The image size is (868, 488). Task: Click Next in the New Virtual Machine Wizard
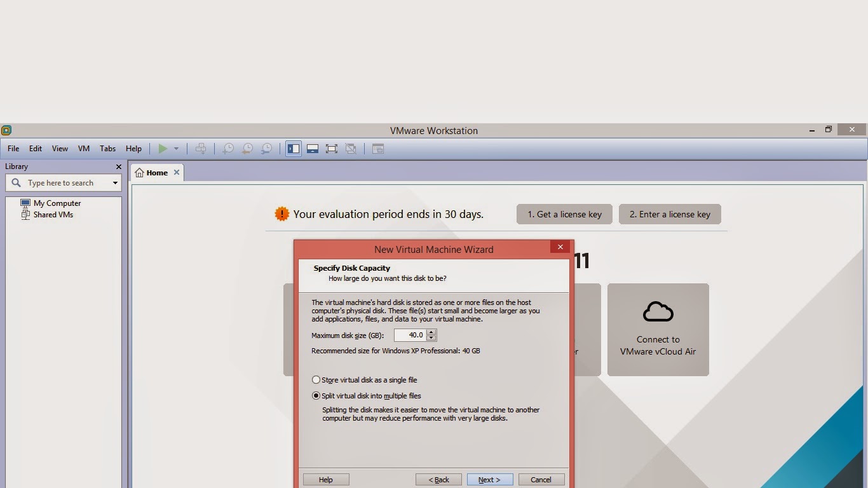tap(490, 480)
